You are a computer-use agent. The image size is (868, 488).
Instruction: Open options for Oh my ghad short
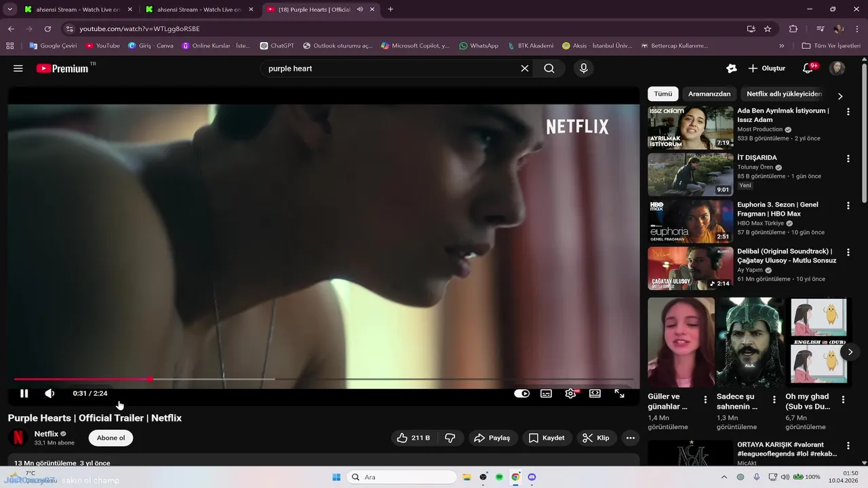click(843, 400)
